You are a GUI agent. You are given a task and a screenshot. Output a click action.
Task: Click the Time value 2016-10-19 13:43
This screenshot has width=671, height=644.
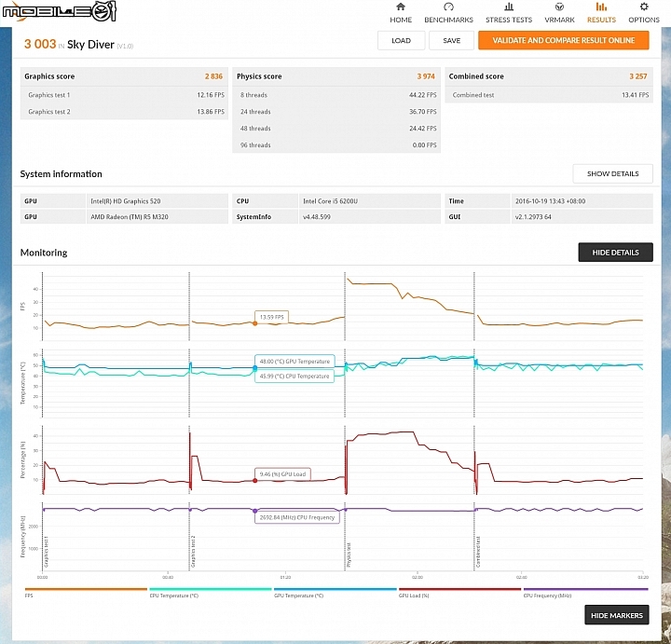coord(550,201)
